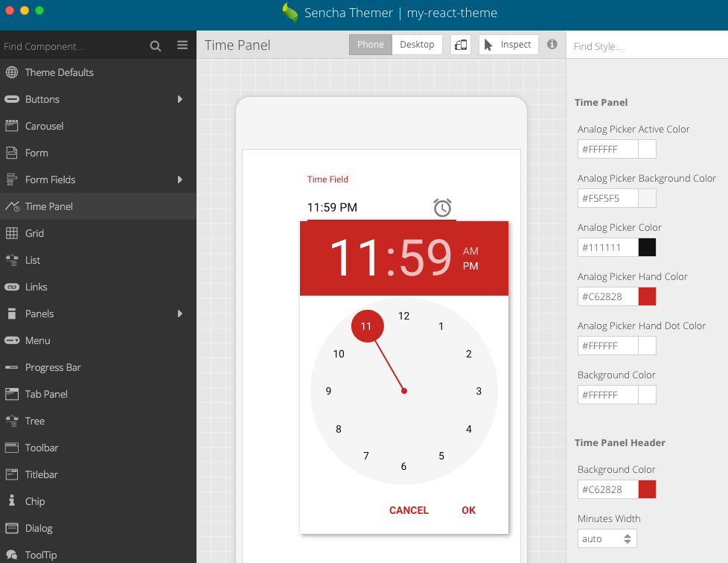Switch preview to Desktop mode

coord(417,45)
